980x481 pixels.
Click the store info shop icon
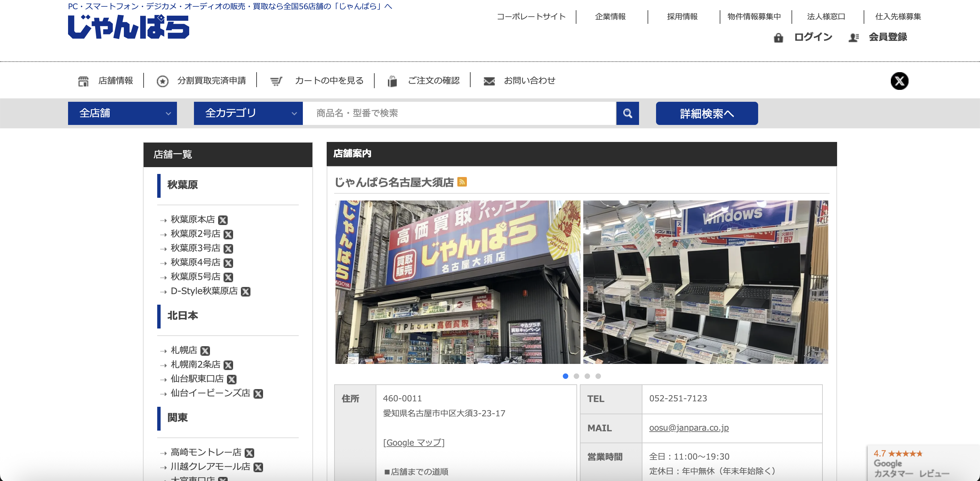83,81
